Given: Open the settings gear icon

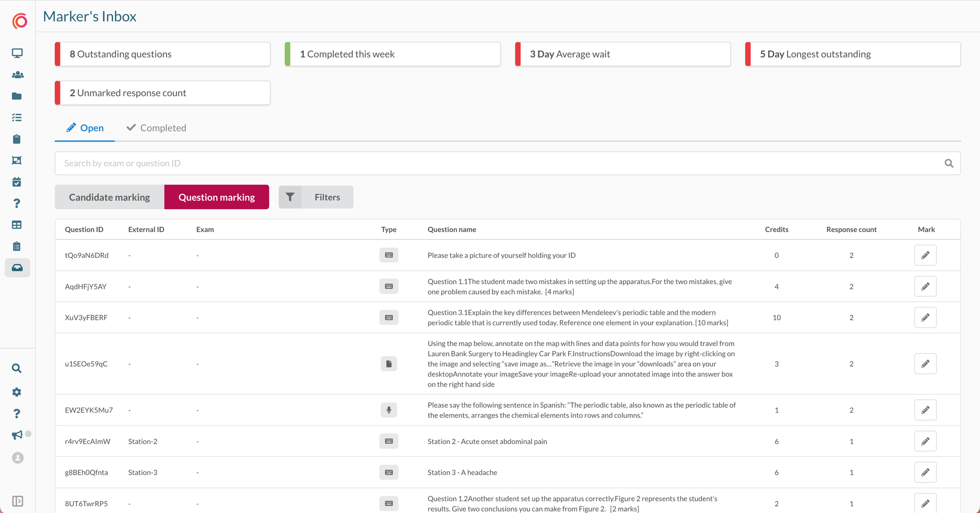Looking at the screenshot, I should (17, 392).
